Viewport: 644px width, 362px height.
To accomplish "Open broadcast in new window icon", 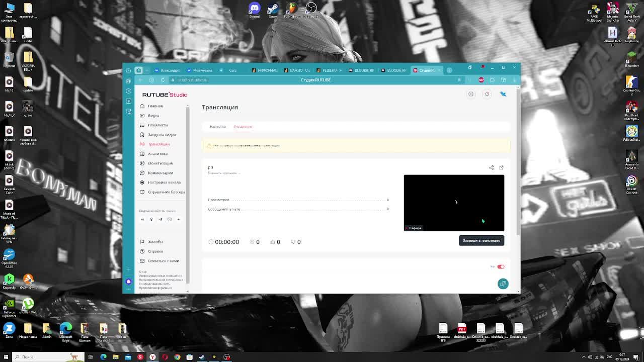I will pos(501,168).
